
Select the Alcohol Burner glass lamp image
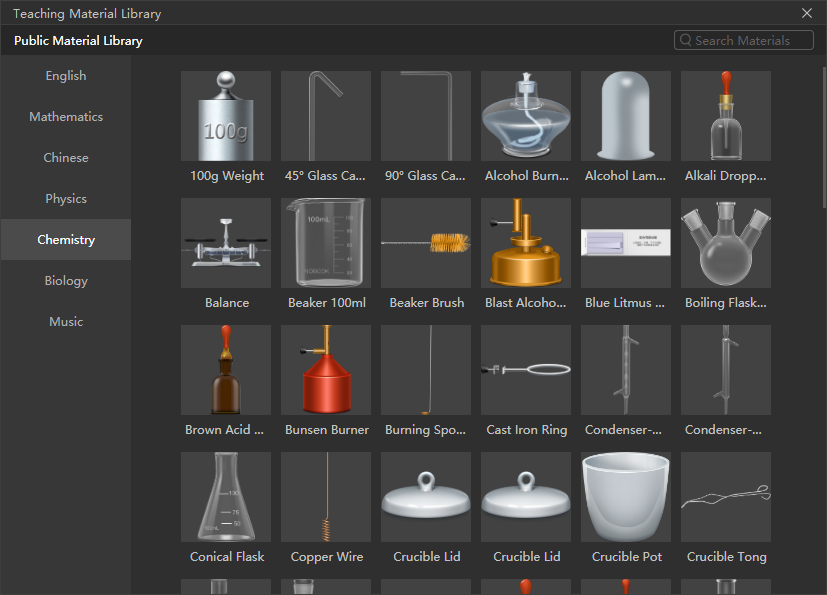[x=526, y=116]
